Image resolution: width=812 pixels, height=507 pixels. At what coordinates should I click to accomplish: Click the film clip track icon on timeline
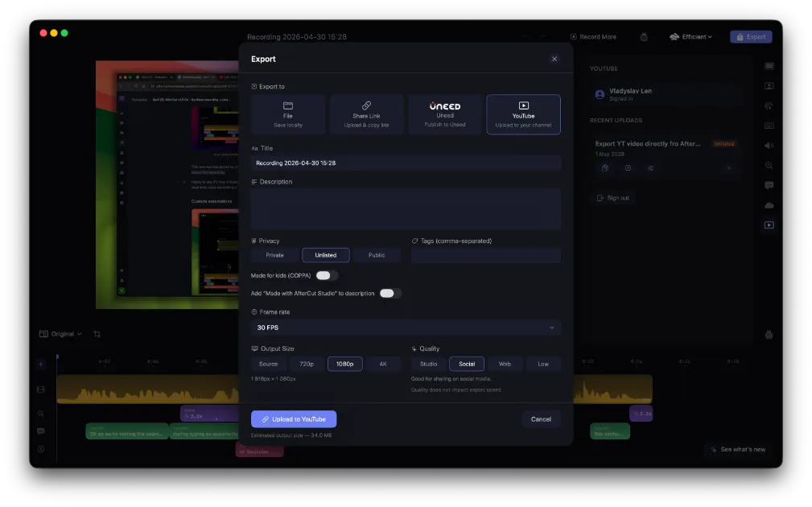click(41, 390)
